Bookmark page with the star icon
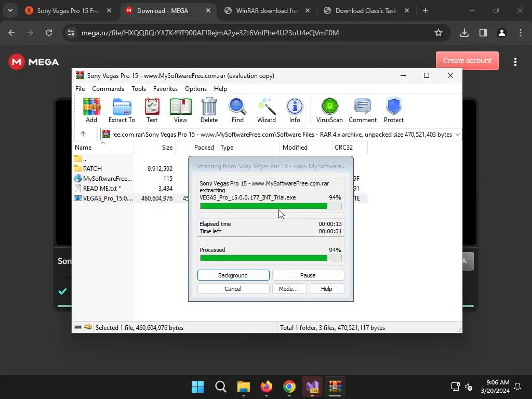This screenshot has width=532, height=399. click(x=438, y=33)
